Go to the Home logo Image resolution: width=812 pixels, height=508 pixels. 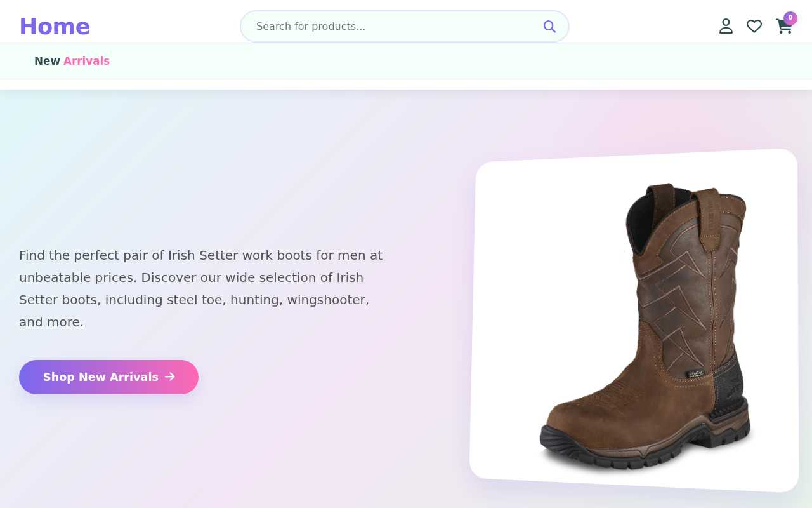(55, 27)
